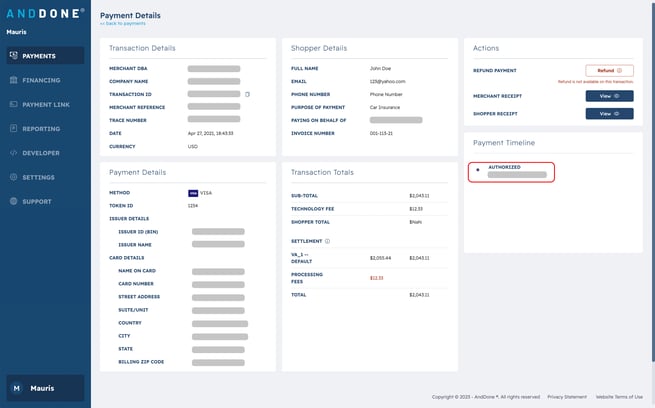
Task: Select the Authorized timeline entry
Action: (x=511, y=171)
